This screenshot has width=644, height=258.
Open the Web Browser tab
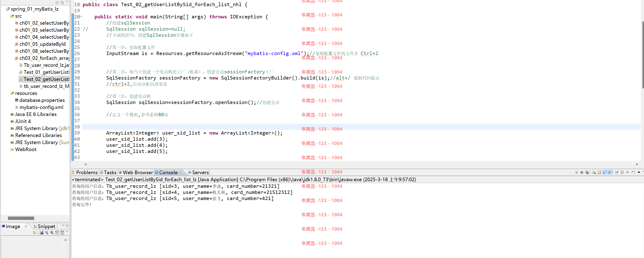point(135,172)
